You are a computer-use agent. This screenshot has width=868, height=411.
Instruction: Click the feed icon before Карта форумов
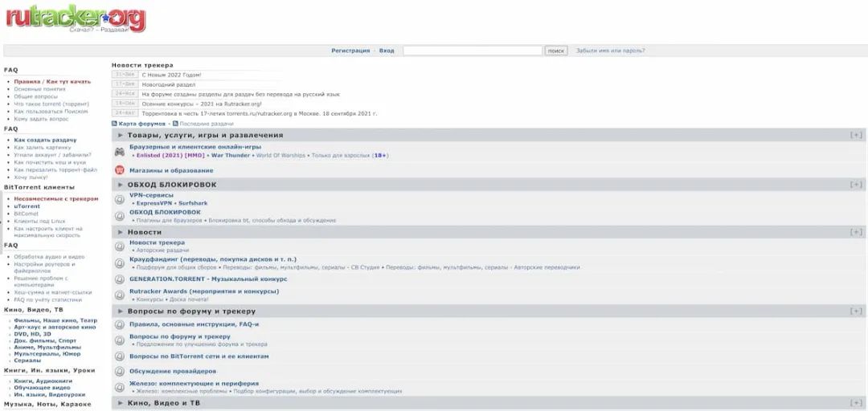point(114,124)
